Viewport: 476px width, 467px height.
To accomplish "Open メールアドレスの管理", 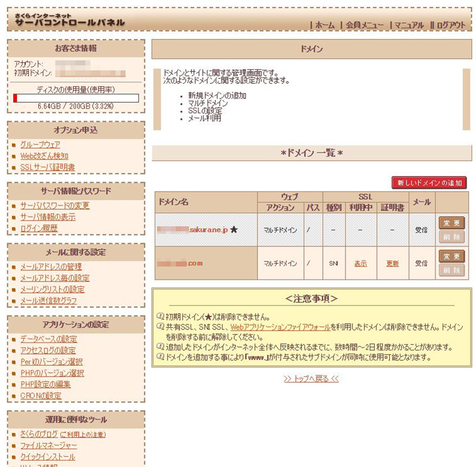I will (x=51, y=266).
